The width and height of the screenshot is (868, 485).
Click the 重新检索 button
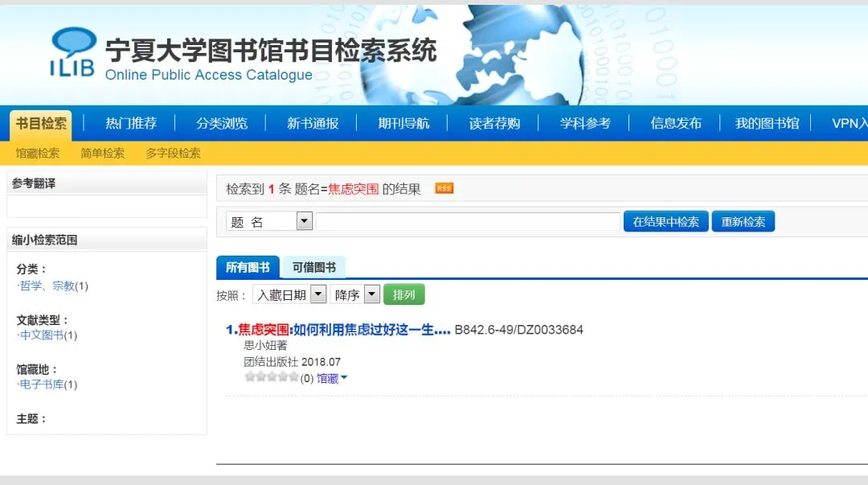pos(743,222)
